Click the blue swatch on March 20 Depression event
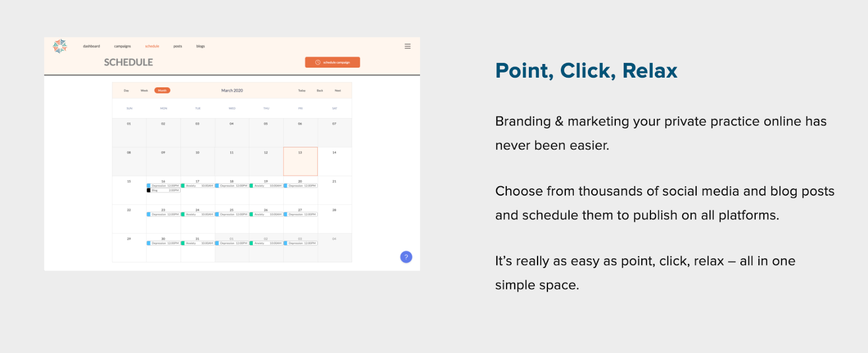This screenshot has height=353, width=868. [x=285, y=186]
